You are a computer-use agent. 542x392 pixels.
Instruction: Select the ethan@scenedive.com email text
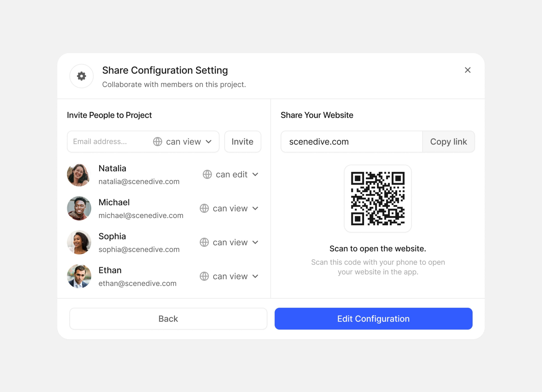[x=137, y=284]
